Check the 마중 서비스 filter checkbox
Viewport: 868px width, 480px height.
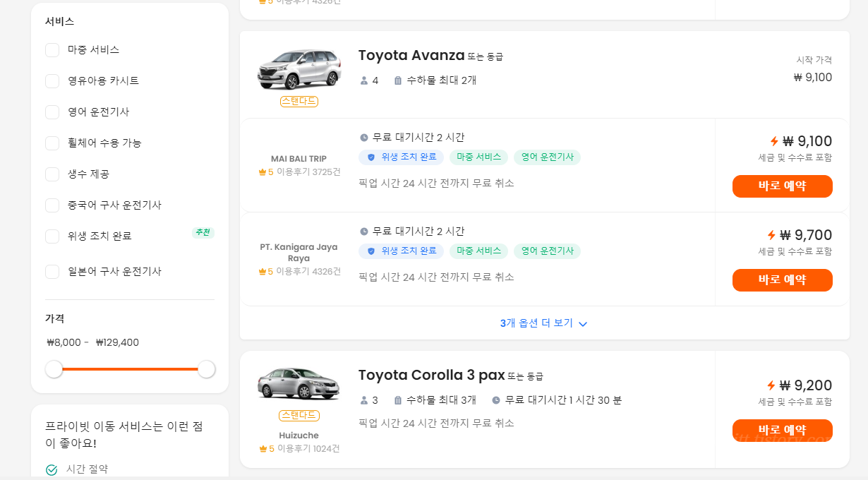coord(52,50)
